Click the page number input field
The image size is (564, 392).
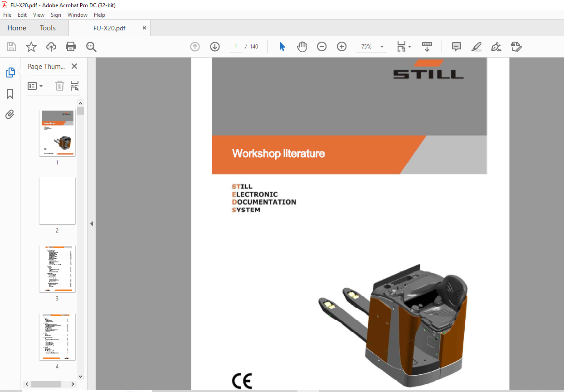coord(236,47)
